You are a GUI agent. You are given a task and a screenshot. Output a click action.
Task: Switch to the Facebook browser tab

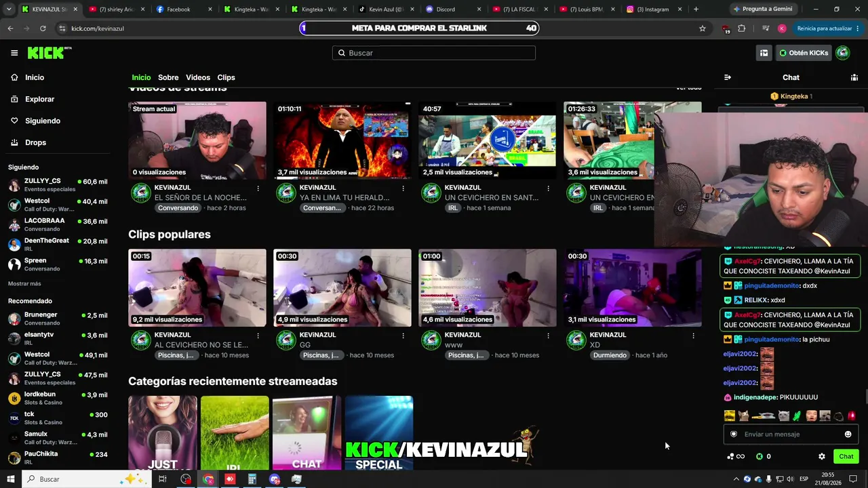pos(184,9)
